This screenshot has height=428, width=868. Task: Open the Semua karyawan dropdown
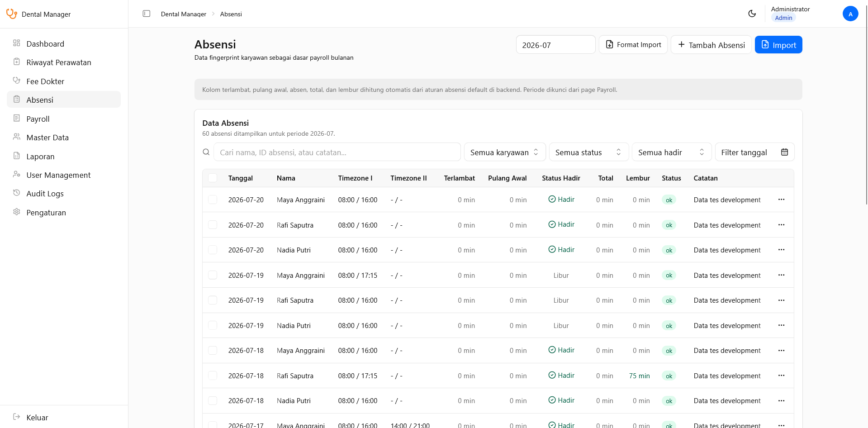[x=505, y=152]
